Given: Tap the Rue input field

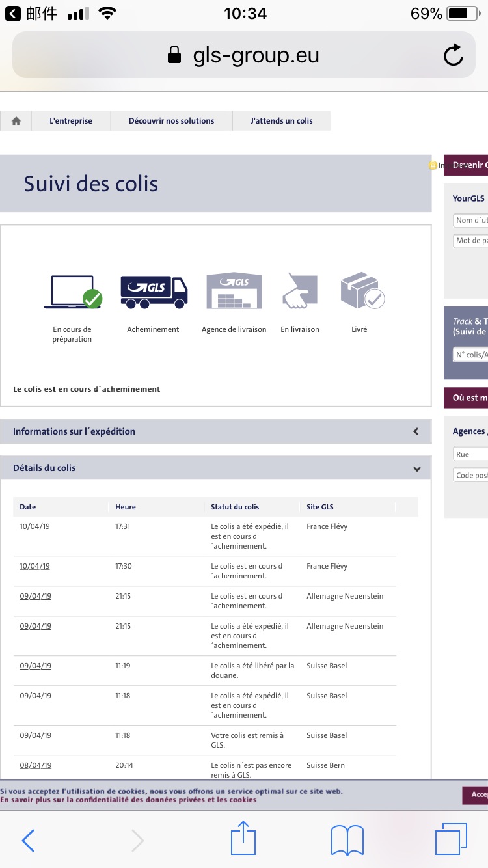Looking at the screenshot, I should click(x=470, y=454).
